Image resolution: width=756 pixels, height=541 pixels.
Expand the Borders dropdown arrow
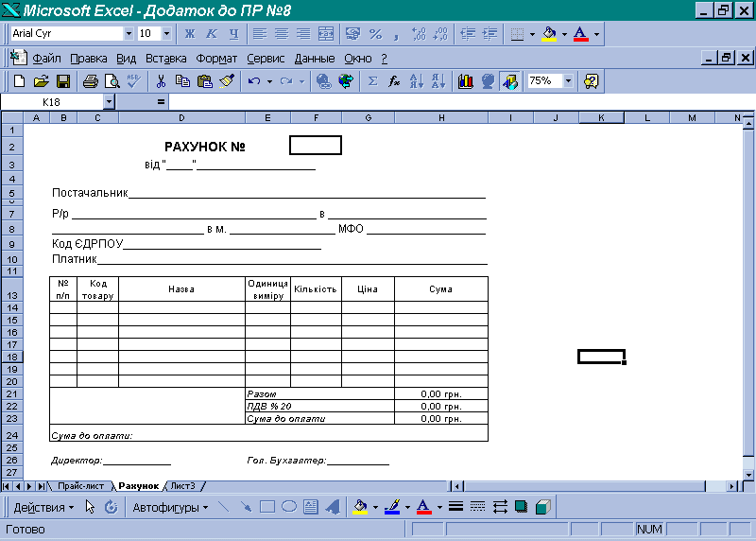point(532,34)
